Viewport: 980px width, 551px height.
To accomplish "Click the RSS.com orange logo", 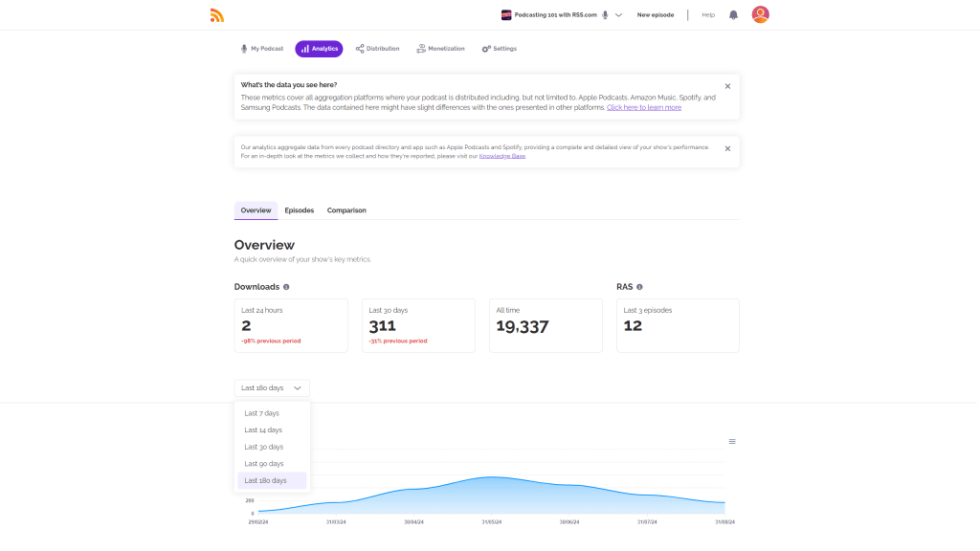I will coord(217,15).
